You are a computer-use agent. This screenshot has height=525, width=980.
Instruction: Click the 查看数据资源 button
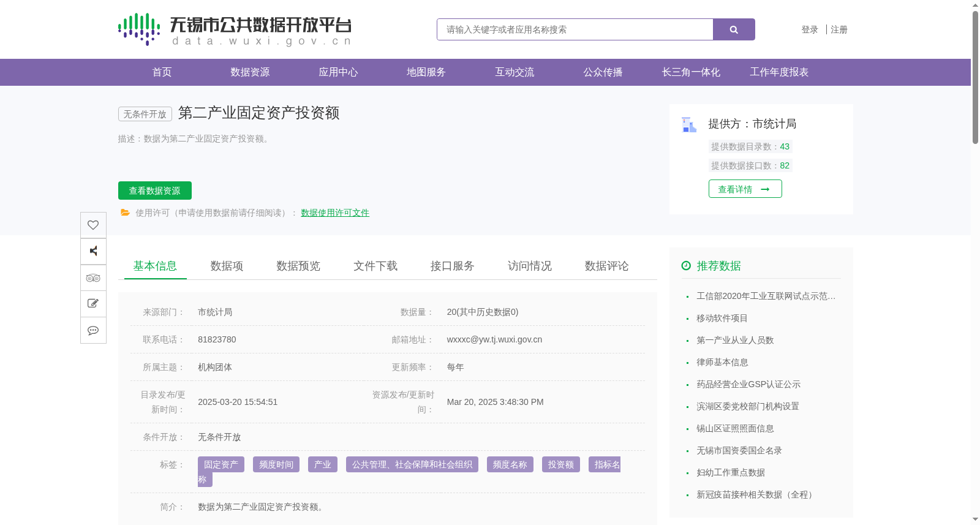(x=155, y=191)
